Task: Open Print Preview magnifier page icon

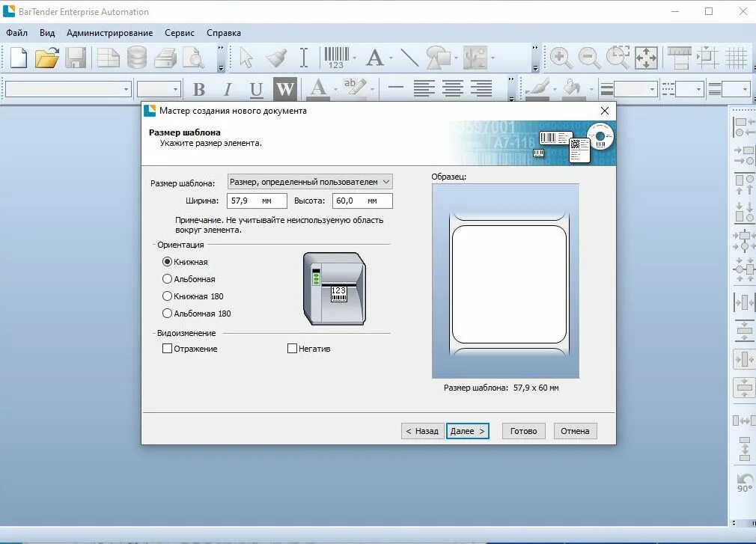Action: coord(194,58)
